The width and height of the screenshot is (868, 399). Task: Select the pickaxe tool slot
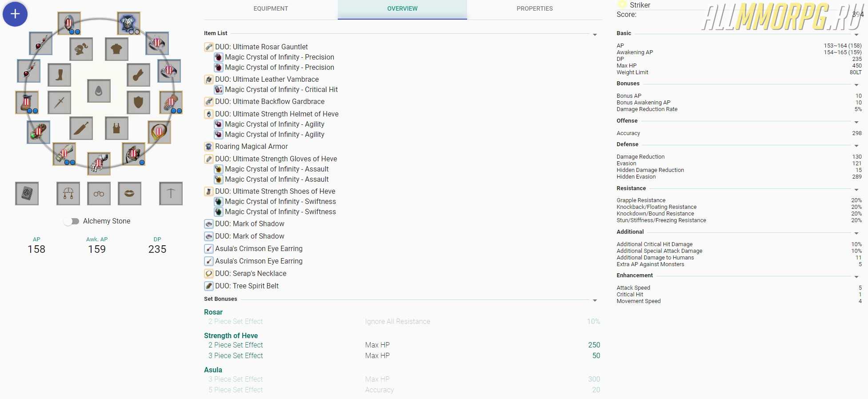coord(171,193)
